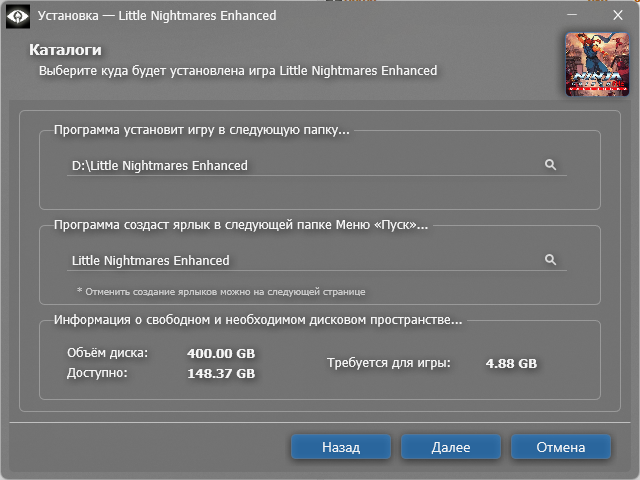Click the 'Выберите куда будет установлена' subtitle
The image size is (640, 480).
pyautogui.click(x=238, y=71)
